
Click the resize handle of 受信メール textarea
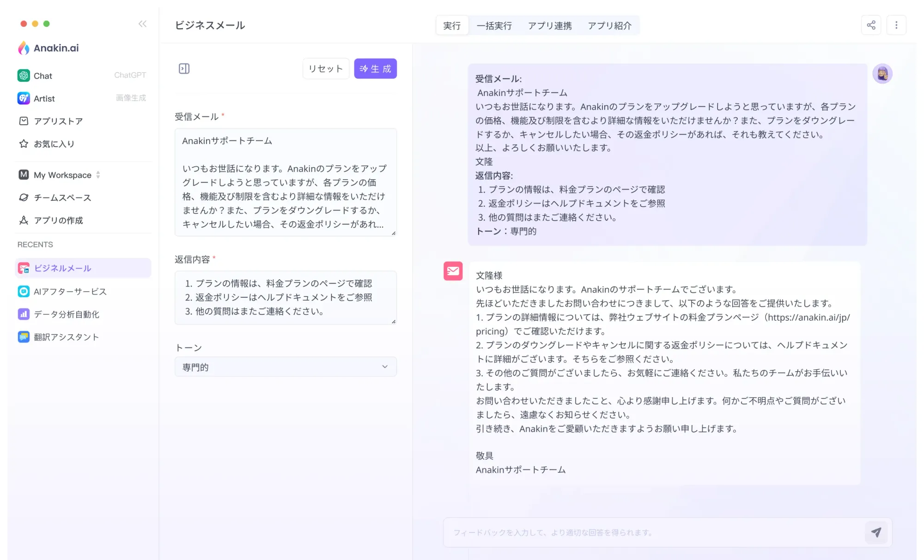(394, 233)
